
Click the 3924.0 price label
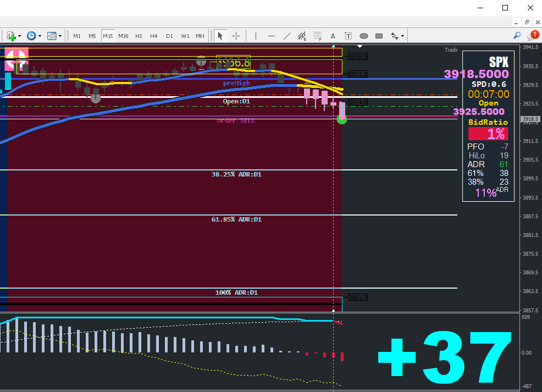click(358, 102)
